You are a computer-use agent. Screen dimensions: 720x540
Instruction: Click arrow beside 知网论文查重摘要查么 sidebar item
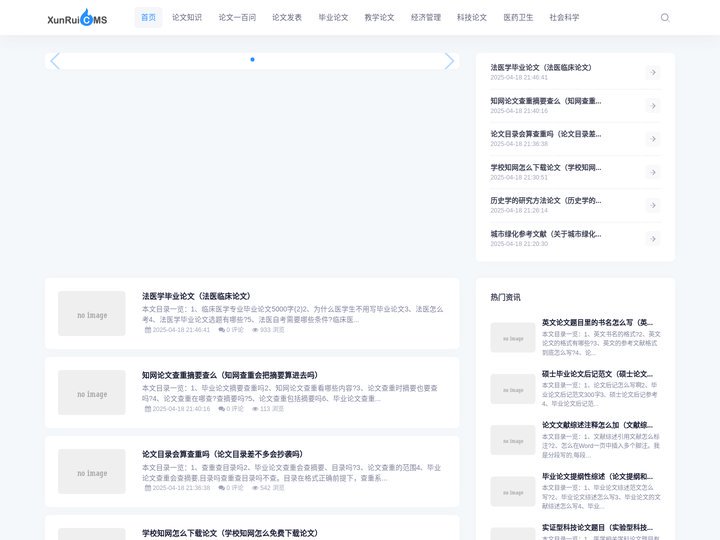coord(652,106)
